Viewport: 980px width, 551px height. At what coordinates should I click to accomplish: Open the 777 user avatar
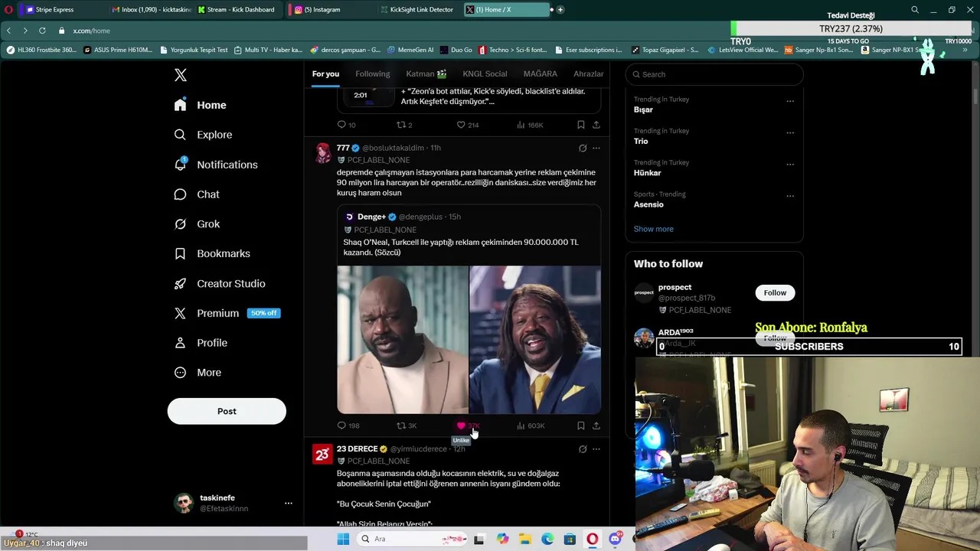(323, 152)
